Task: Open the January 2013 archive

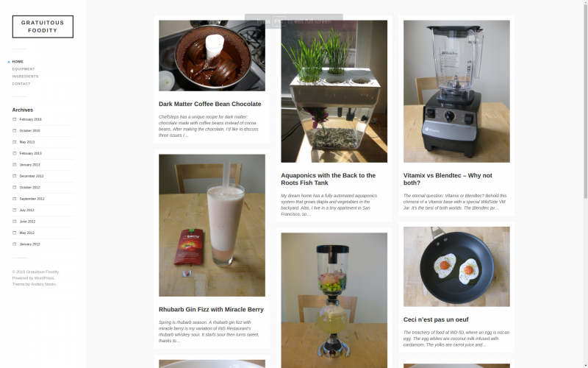Action: coord(29,165)
